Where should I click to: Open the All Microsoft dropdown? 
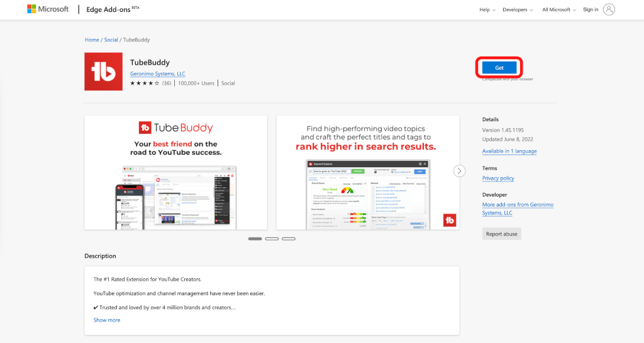click(x=558, y=10)
